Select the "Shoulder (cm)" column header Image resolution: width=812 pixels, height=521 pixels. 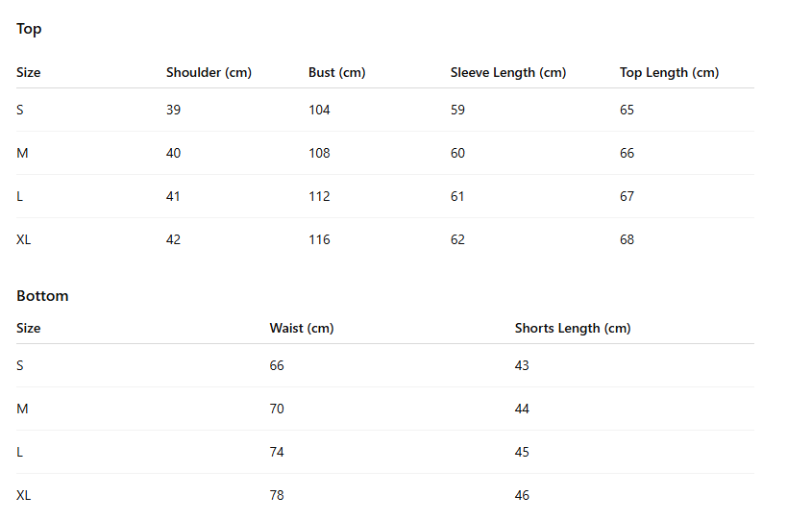tap(209, 72)
